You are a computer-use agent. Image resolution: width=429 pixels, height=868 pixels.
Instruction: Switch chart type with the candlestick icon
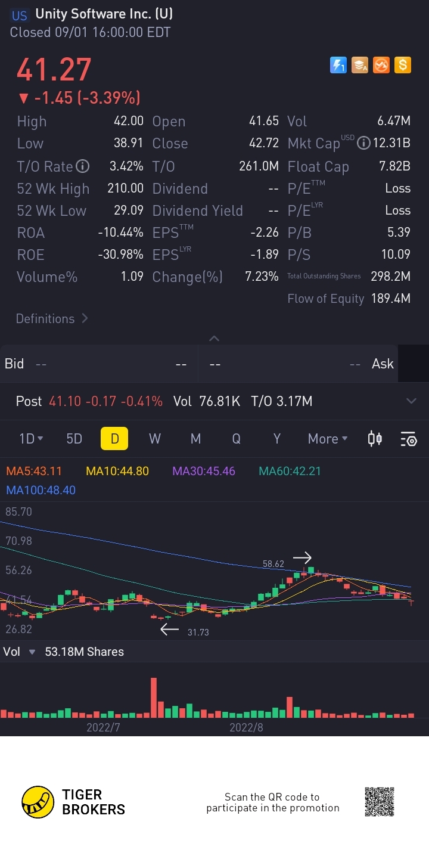click(375, 439)
